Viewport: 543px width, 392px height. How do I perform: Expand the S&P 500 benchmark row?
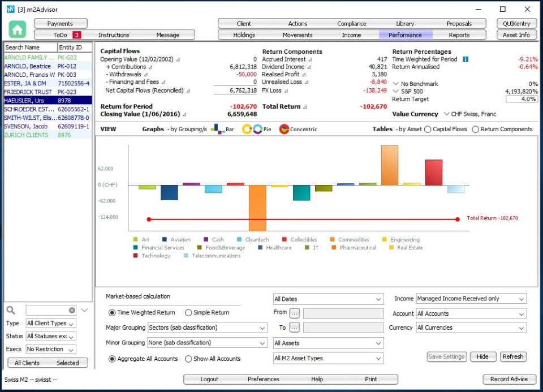(395, 90)
